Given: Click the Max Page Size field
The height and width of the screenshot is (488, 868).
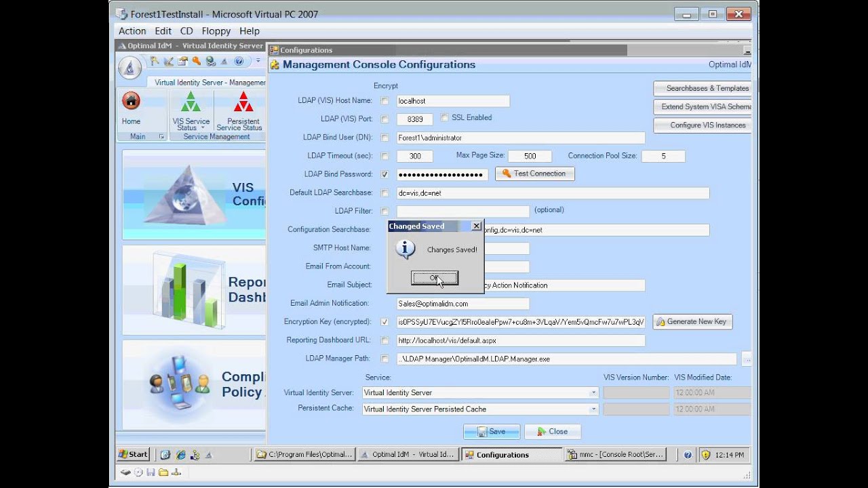Looking at the screenshot, I should pos(530,156).
